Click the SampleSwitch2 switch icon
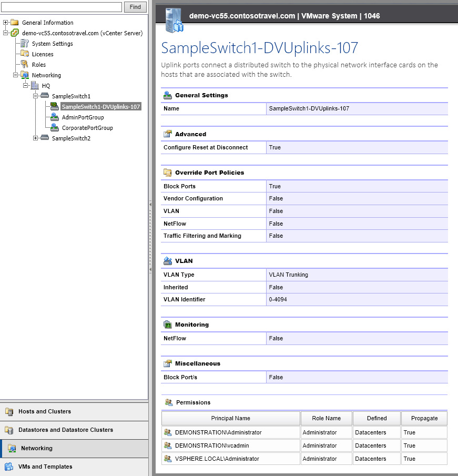Image resolution: width=458 pixels, height=476 pixels. (45, 138)
